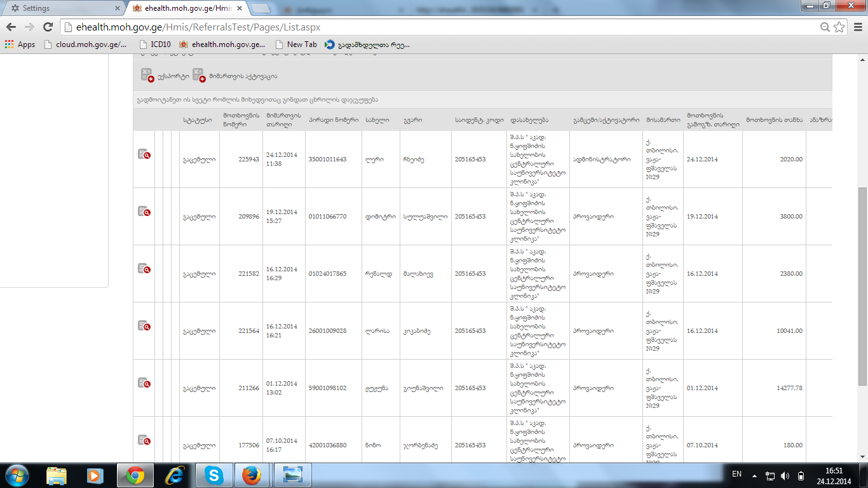View record icon for request 221564

point(144,325)
